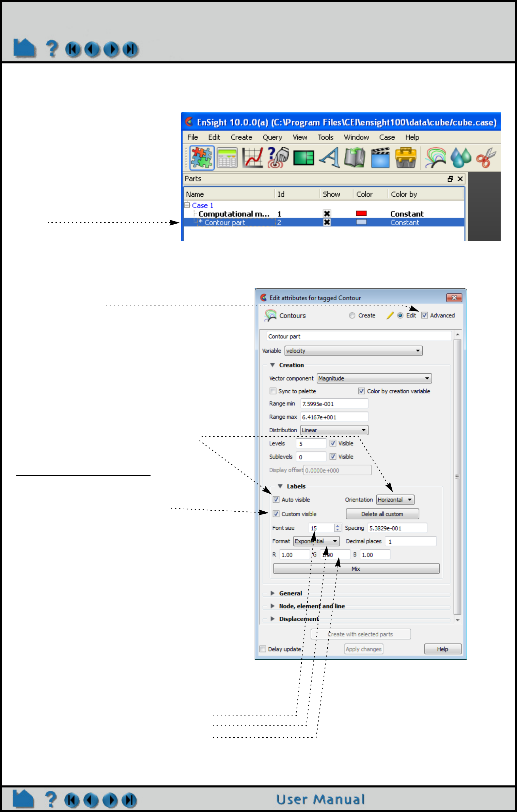Collapse the Labels section
The width and height of the screenshot is (517, 812).
(280, 486)
